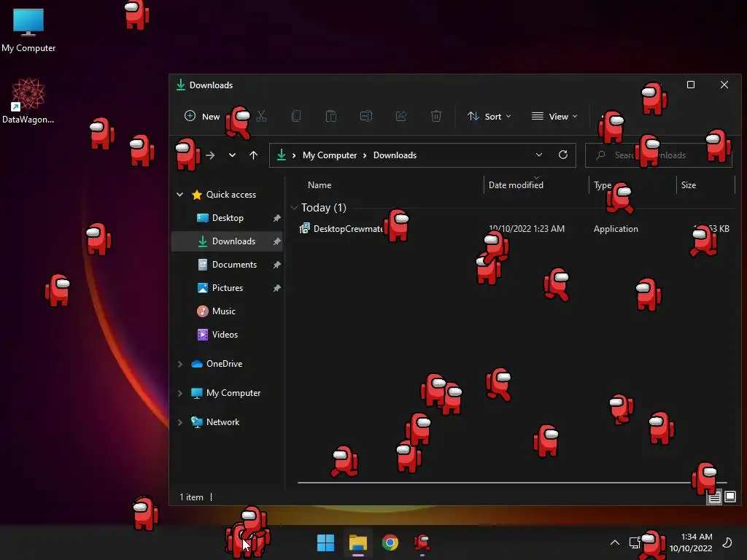Close the Downloads window
This screenshot has width=747, height=560.
tap(724, 85)
